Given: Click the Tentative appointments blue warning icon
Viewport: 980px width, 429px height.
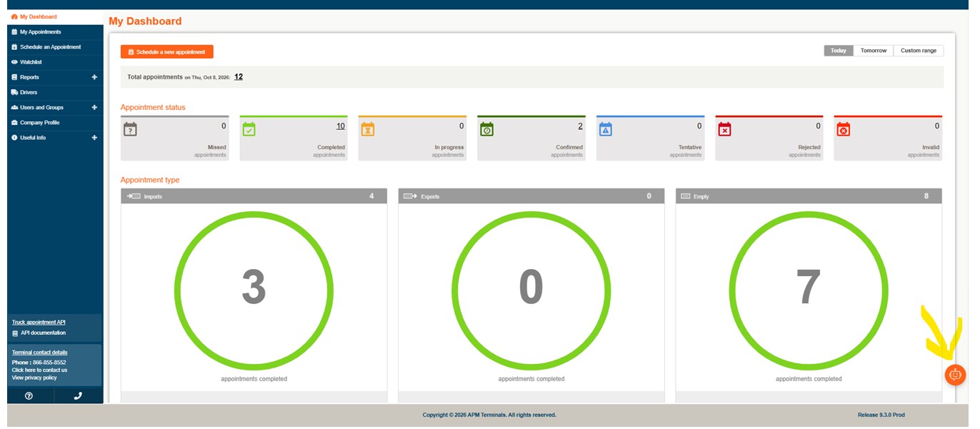Looking at the screenshot, I should [x=605, y=129].
